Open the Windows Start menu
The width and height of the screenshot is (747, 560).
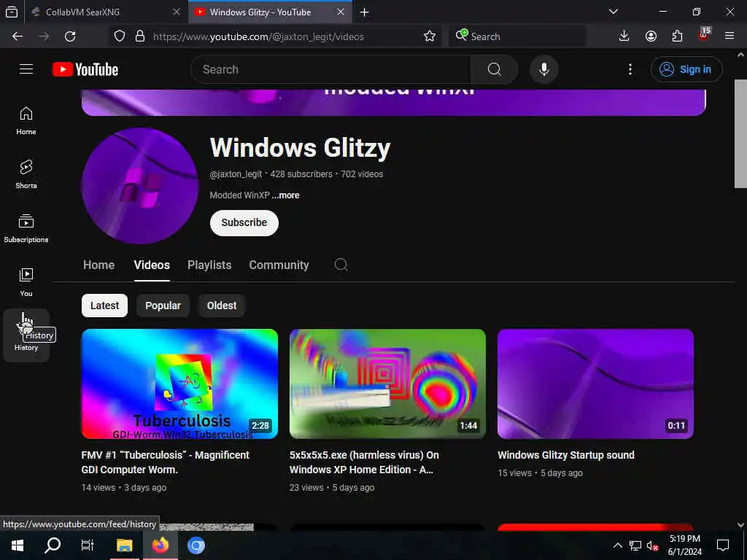pyautogui.click(x=18, y=545)
